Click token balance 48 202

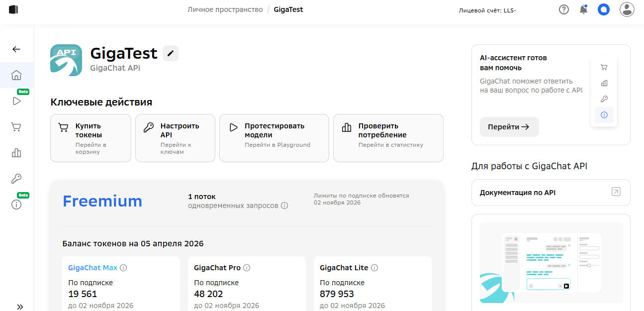click(x=208, y=294)
